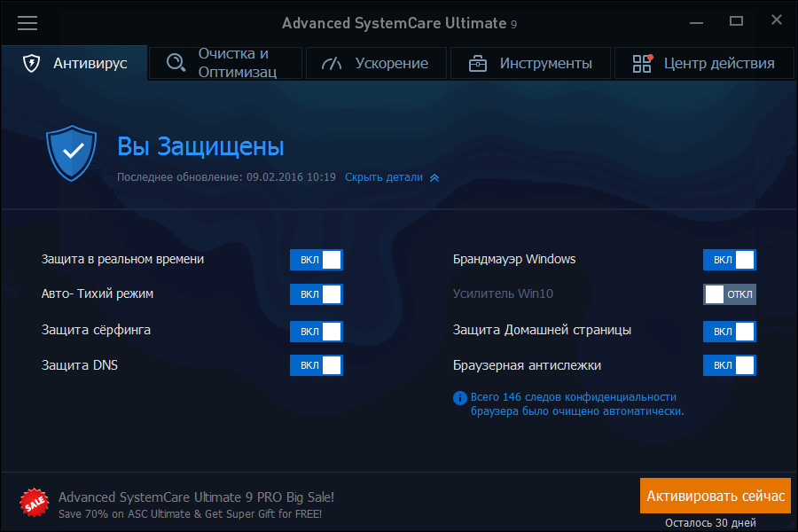Viewport: 798px width, 532px height.
Task: Click the Скрыть детали link
Action: [385, 177]
